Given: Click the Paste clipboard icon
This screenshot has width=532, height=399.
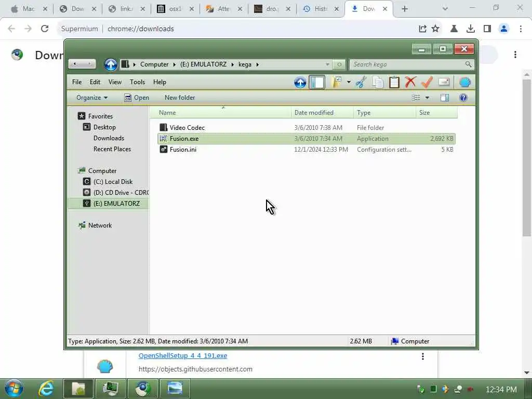Looking at the screenshot, I should pos(394,82).
